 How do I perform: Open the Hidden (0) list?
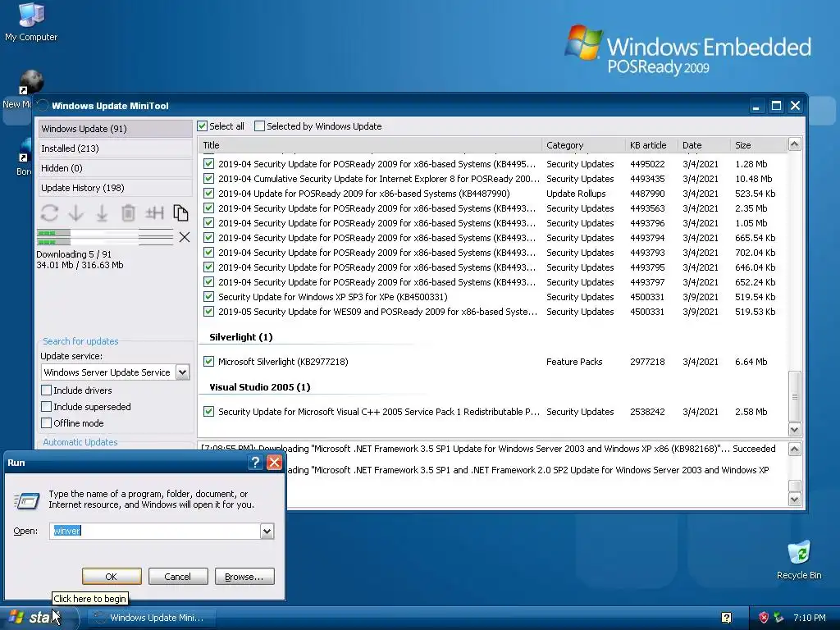115,168
